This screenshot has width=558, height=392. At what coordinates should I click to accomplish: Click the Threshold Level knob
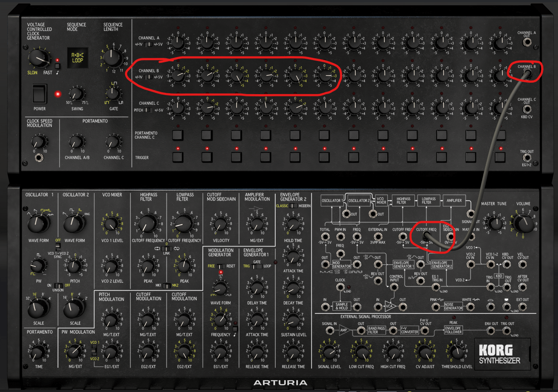point(456,351)
